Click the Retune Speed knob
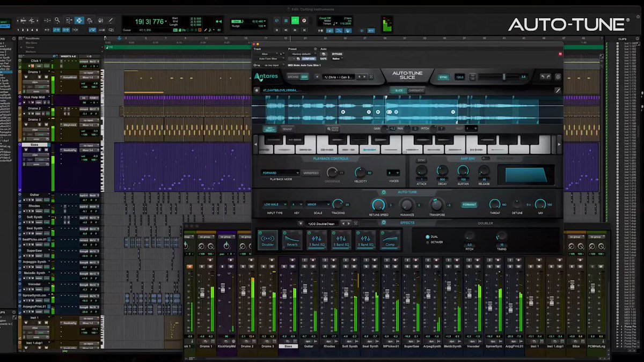The image size is (644, 362). [378, 205]
